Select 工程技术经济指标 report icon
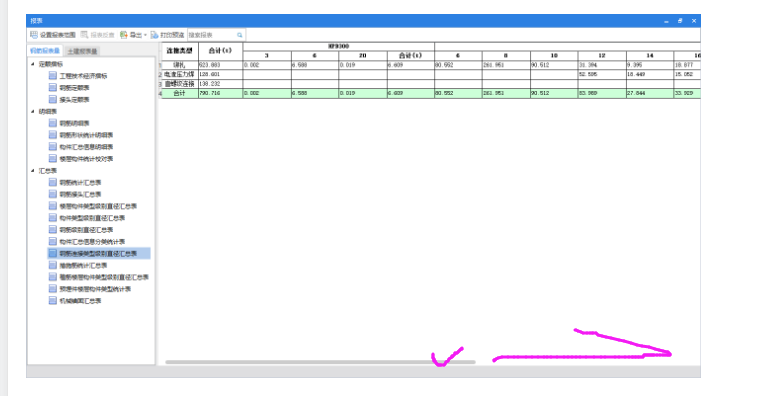Image resolution: width=759 pixels, height=396 pixels. (x=53, y=76)
